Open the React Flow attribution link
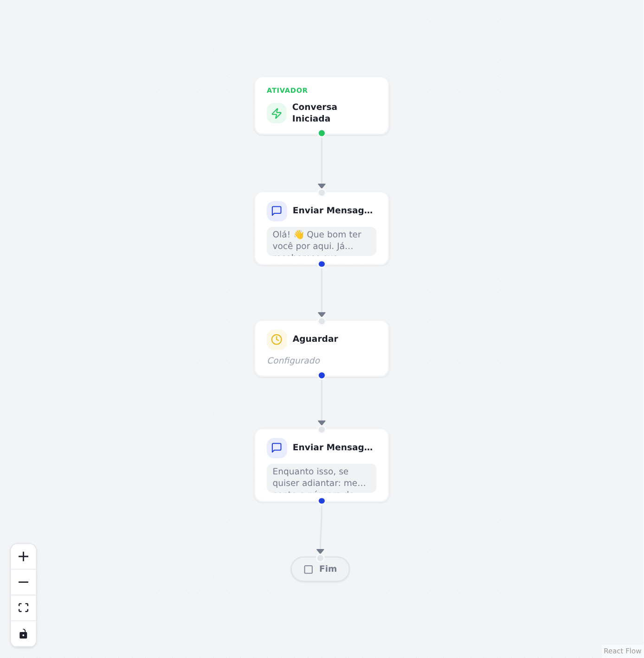 point(622,651)
